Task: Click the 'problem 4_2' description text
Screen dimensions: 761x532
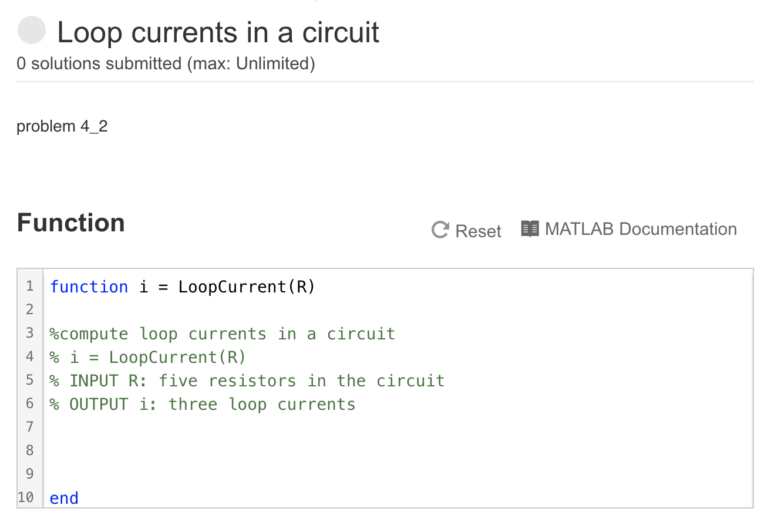Action: point(62,126)
